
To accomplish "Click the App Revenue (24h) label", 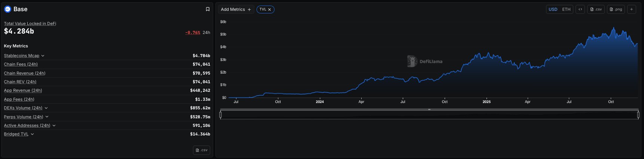I will 23,91.
